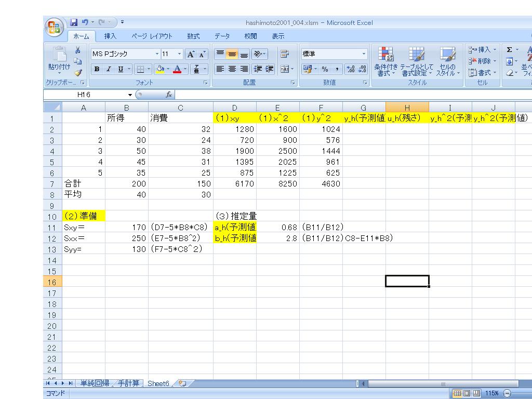Open the font size dropdown
Image resolution: width=532 pixels, height=399 pixels.
pyautogui.click(x=179, y=54)
